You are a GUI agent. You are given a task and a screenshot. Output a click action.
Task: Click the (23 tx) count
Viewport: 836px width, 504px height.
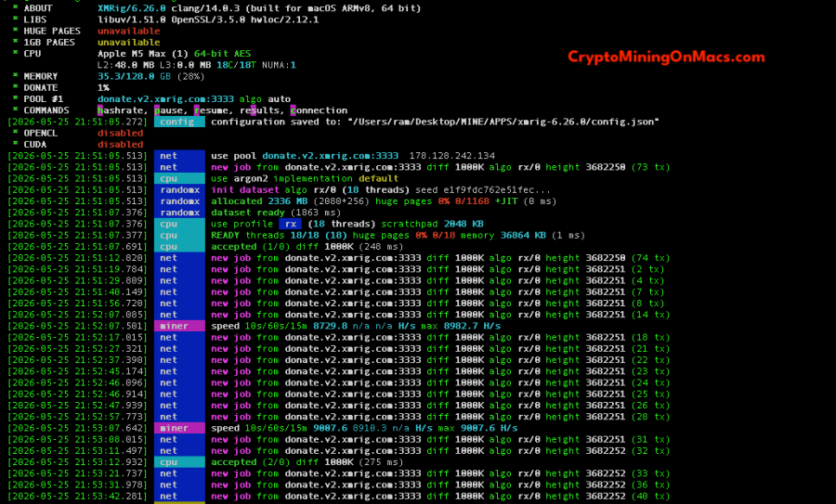[651, 371]
